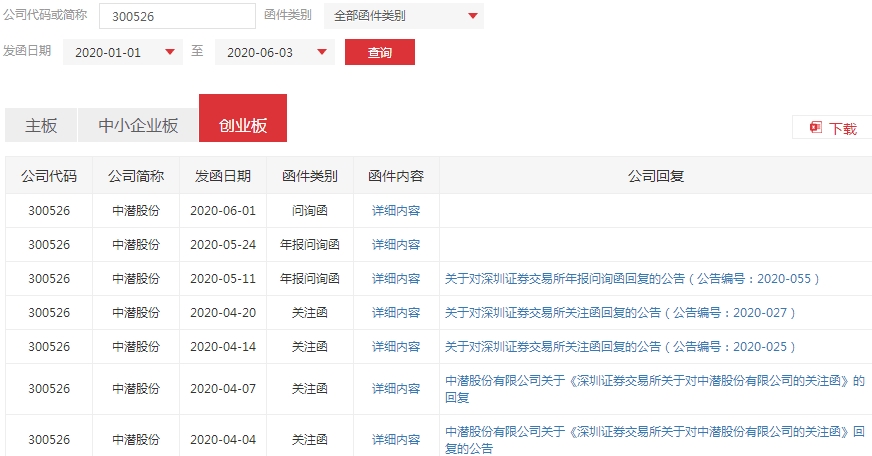This screenshot has width=872, height=456.
Task: Open the 函件类别 dropdown
Action: coord(403,16)
